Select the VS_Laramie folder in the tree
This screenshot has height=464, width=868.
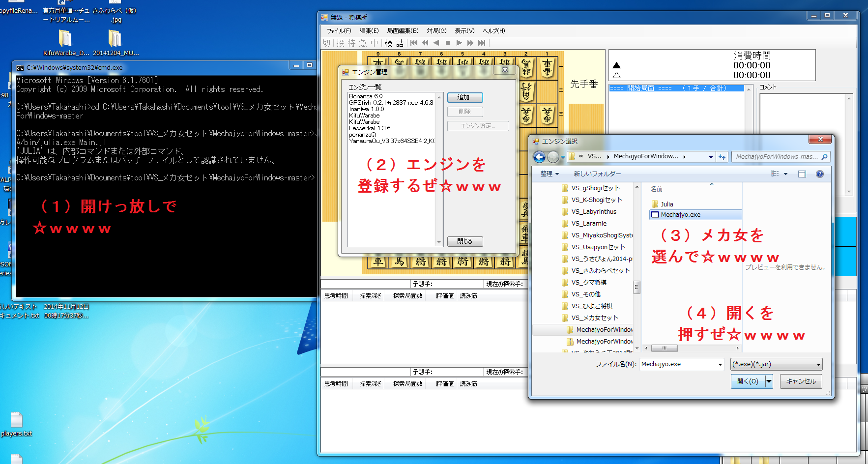coord(584,224)
